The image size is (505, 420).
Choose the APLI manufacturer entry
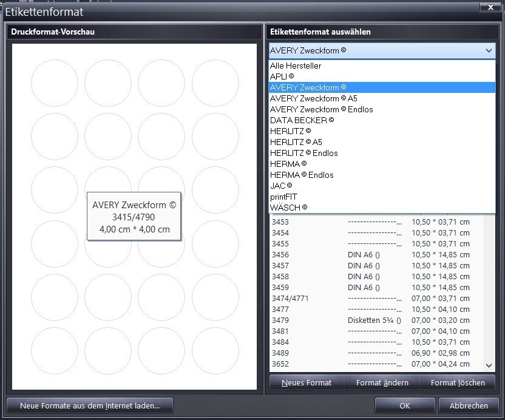[382, 76]
